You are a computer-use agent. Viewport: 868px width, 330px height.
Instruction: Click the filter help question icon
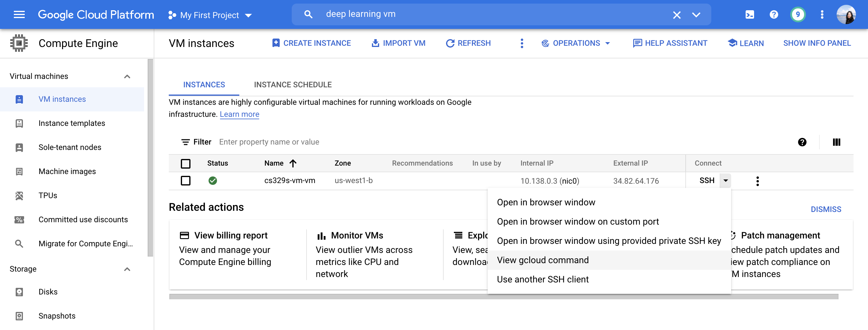(802, 142)
